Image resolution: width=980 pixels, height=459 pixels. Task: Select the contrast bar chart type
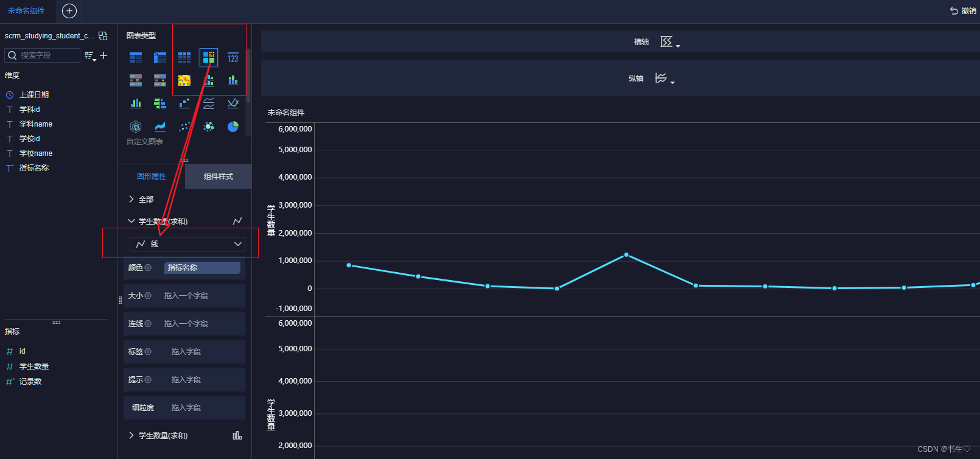point(160,103)
